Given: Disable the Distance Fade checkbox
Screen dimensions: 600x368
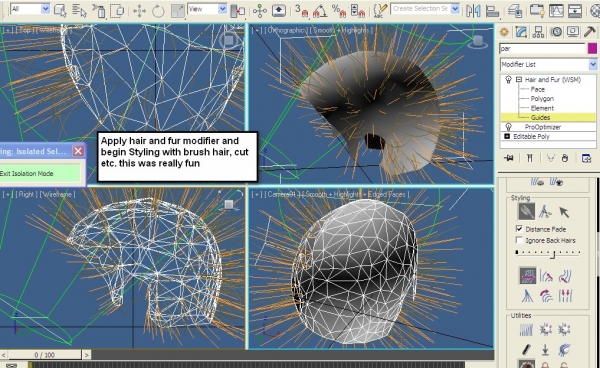Looking at the screenshot, I should (519, 229).
